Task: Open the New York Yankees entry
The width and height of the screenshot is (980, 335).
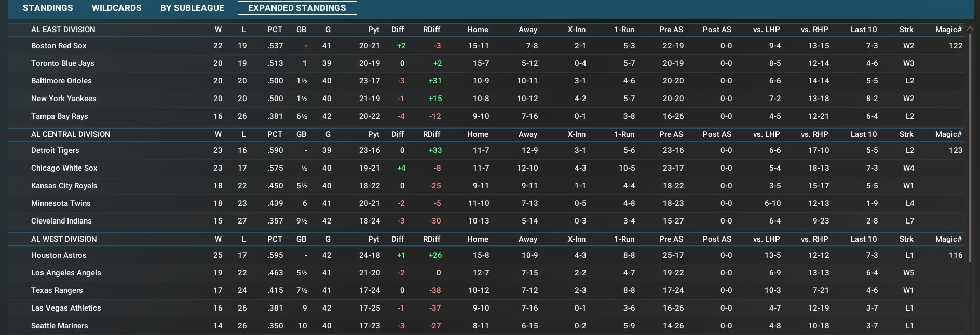Action: 63,99
